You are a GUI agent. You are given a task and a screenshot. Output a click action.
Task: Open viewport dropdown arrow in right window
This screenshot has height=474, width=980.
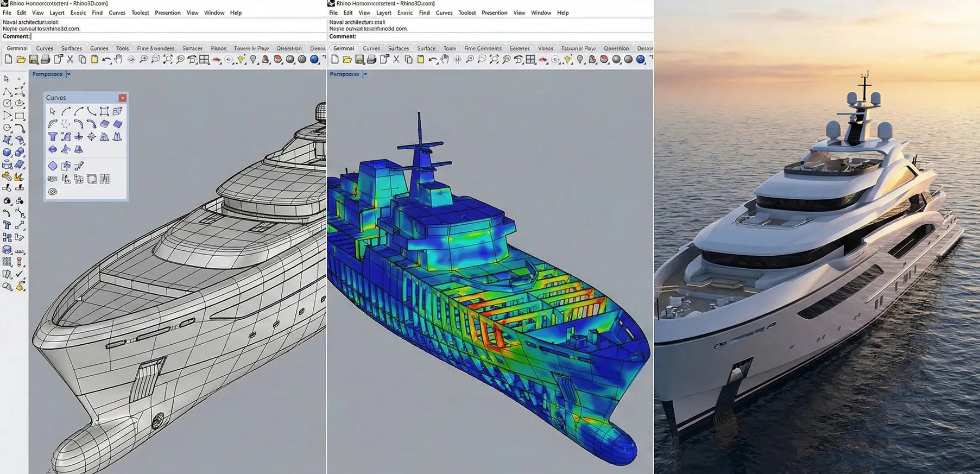(x=365, y=74)
